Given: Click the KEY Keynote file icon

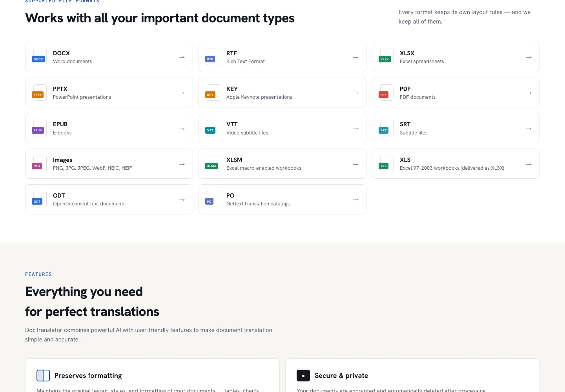Looking at the screenshot, I should coord(212,93).
